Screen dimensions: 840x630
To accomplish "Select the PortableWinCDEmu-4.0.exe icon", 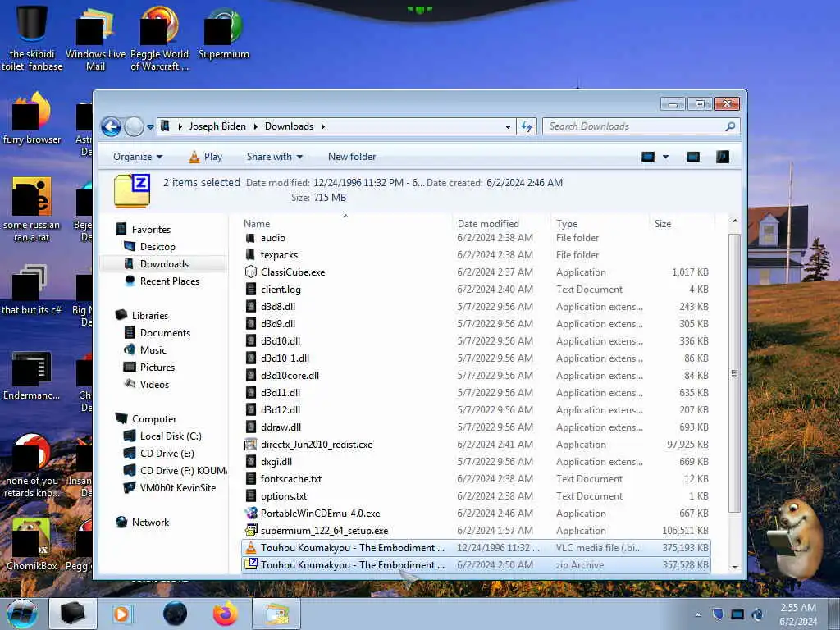I will (x=251, y=514).
